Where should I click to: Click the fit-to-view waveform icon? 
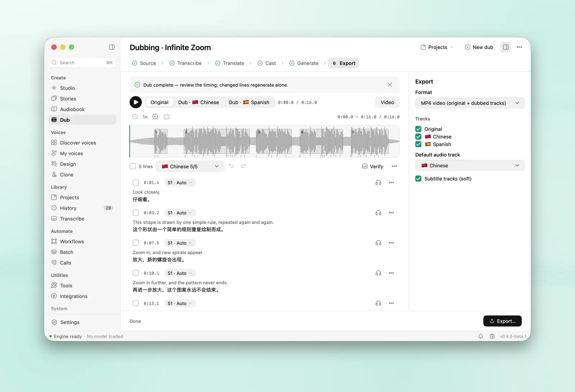click(166, 117)
